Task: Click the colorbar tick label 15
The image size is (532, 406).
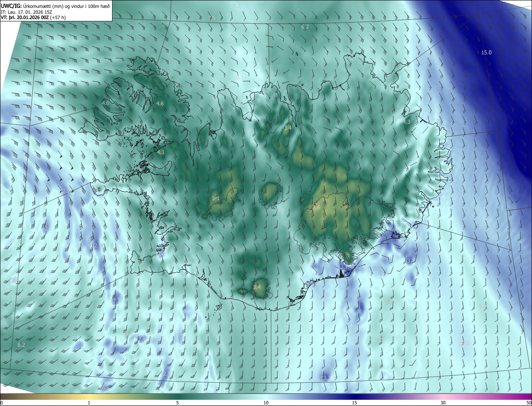Action: pyautogui.click(x=355, y=403)
